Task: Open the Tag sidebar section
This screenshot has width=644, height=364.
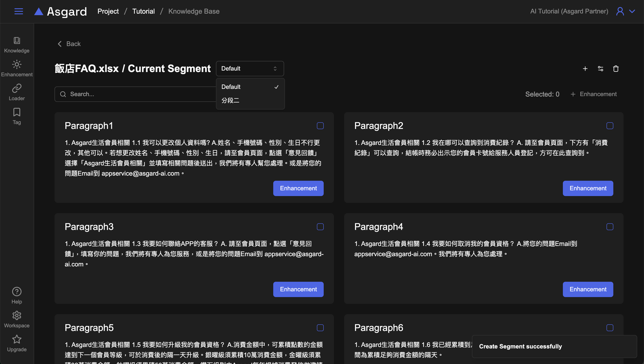Action: [17, 116]
